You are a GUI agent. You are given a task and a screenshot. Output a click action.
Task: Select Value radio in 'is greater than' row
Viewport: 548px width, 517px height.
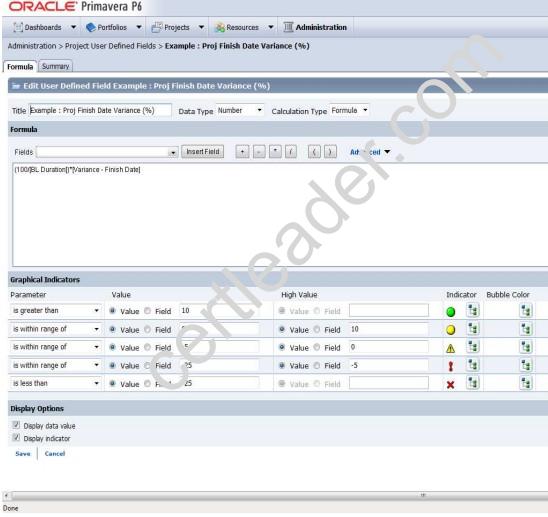pos(113,310)
